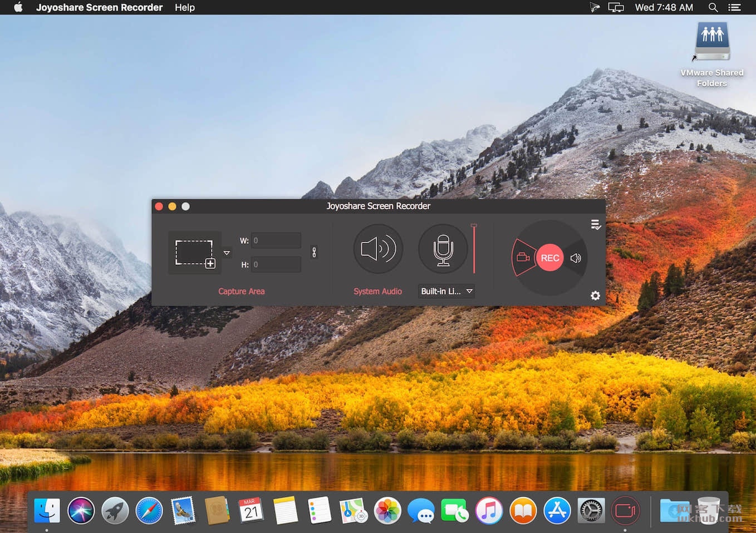Click the display mirroring menu bar icon
The width and height of the screenshot is (756, 533).
tap(616, 7)
